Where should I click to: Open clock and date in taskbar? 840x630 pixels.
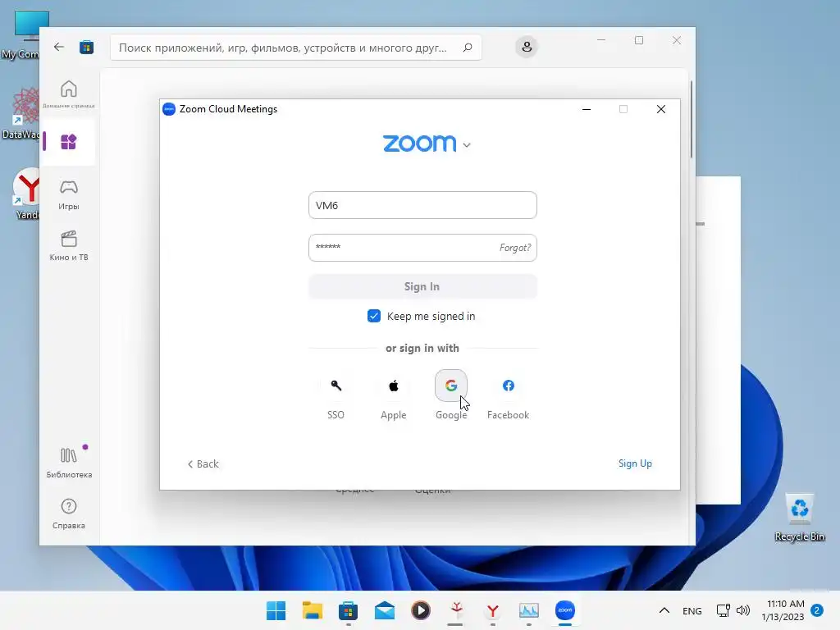point(783,610)
